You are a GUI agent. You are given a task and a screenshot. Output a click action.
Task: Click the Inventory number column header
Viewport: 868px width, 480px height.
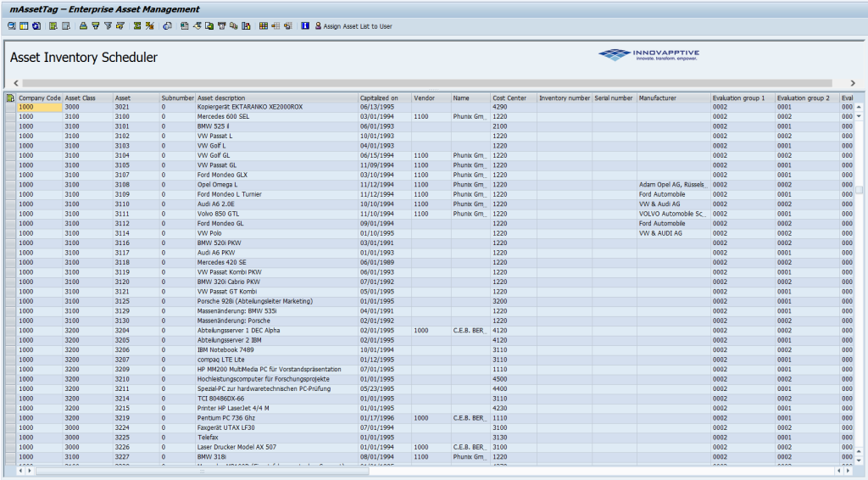coord(565,98)
